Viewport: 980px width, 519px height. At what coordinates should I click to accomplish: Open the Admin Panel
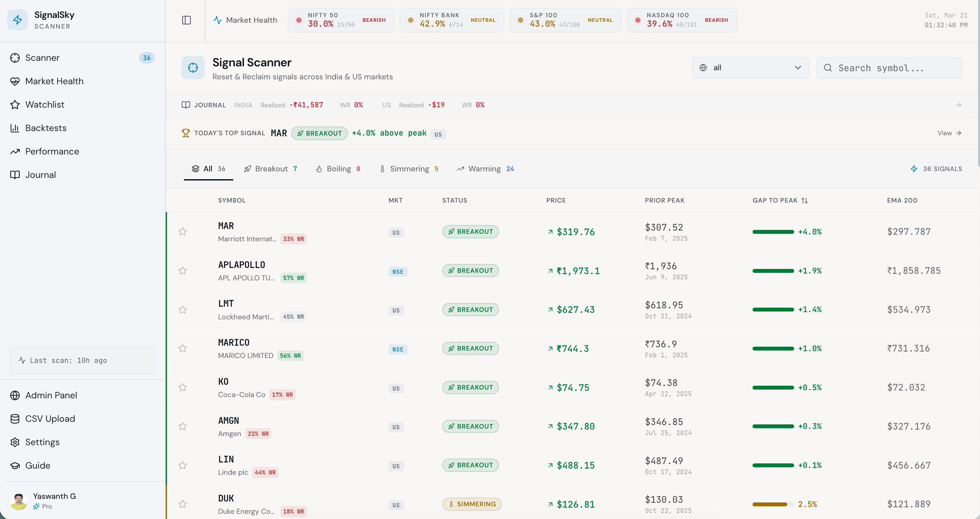pyautogui.click(x=82, y=395)
